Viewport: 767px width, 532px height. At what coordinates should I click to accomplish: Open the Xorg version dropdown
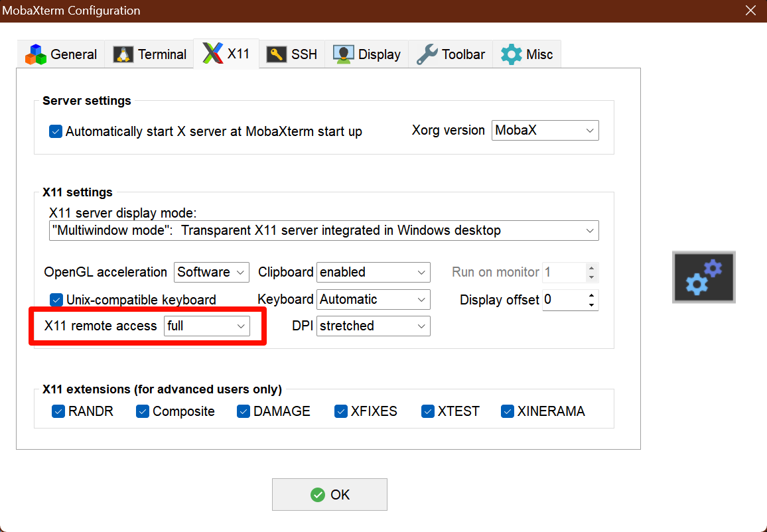click(x=545, y=131)
